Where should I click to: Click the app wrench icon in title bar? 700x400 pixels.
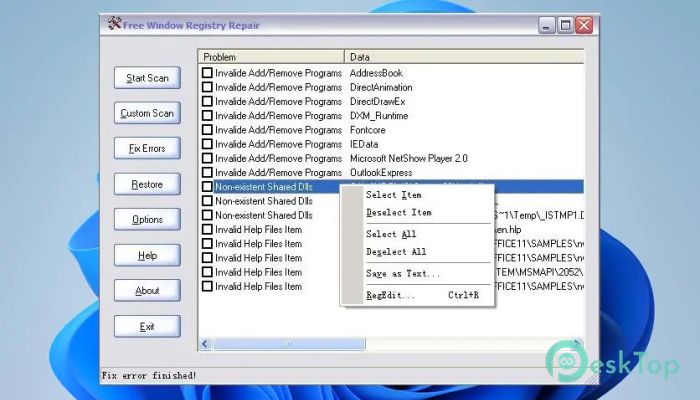(114, 23)
